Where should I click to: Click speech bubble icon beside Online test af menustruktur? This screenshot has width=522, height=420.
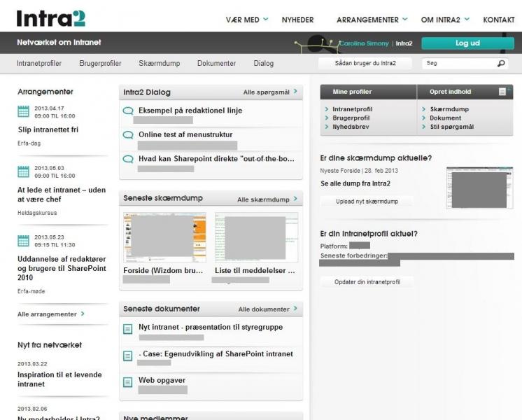click(x=128, y=135)
